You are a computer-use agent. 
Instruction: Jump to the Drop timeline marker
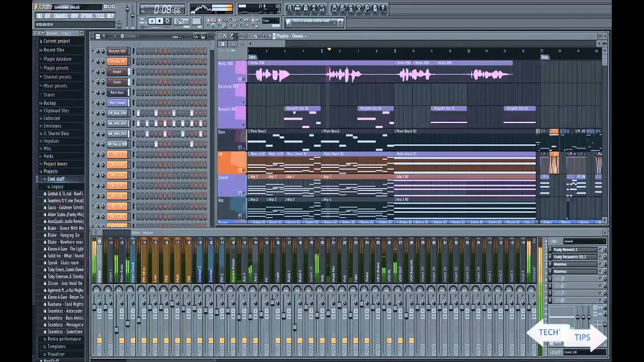544,57
